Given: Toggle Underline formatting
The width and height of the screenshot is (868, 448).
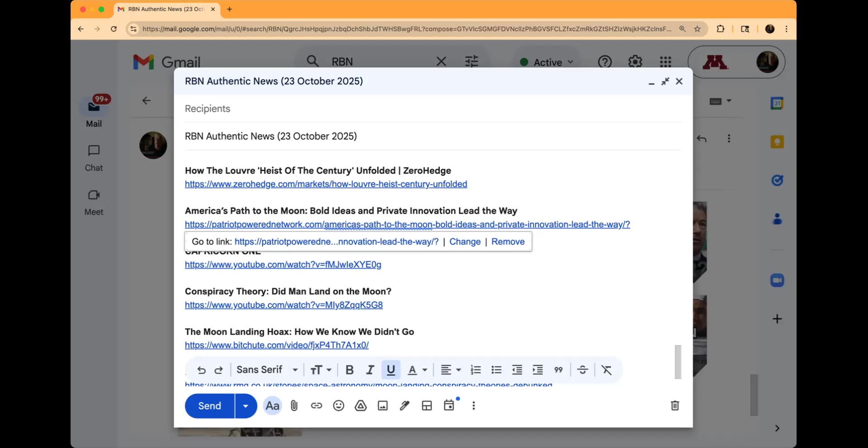Looking at the screenshot, I should pos(391,370).
